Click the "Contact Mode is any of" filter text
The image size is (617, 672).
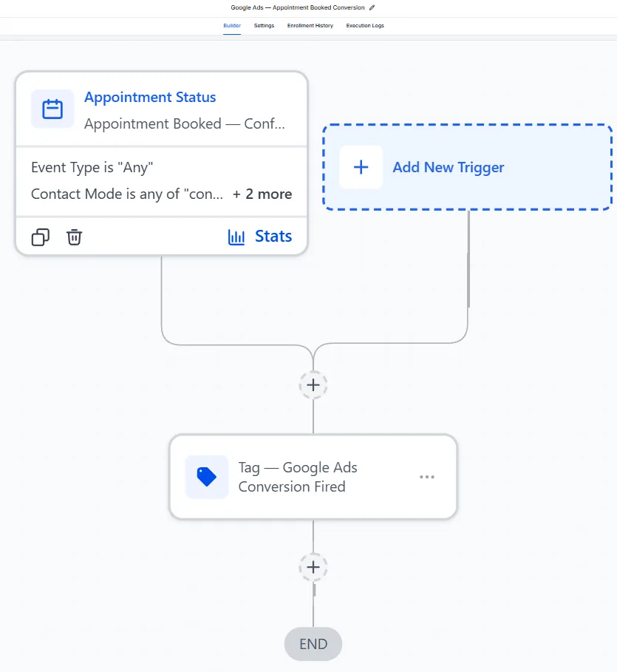pyautogui.click(x=127, y=194)
